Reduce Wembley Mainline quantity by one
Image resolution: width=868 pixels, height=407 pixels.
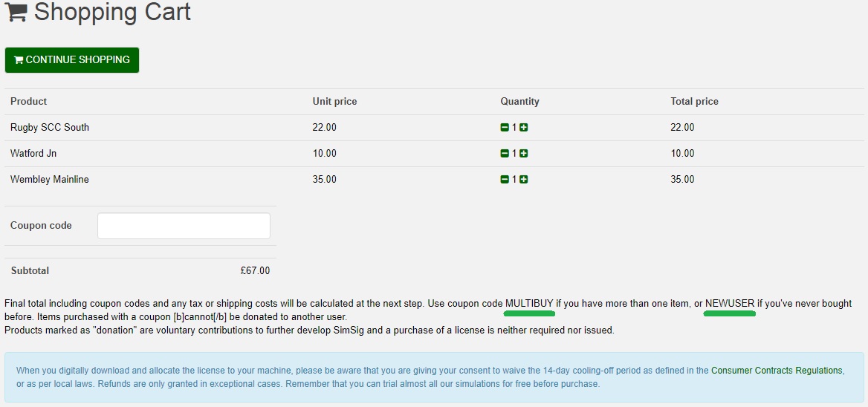(x=505, y=180)
